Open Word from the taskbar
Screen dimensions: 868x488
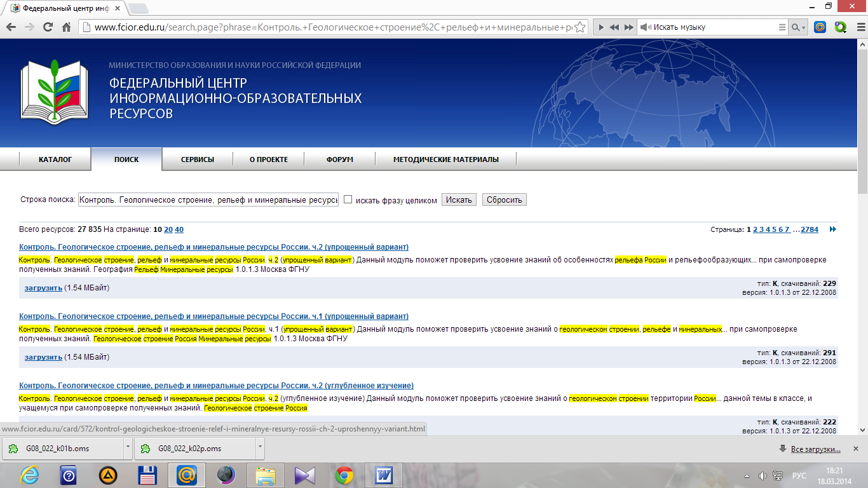(x=384, y=475)
